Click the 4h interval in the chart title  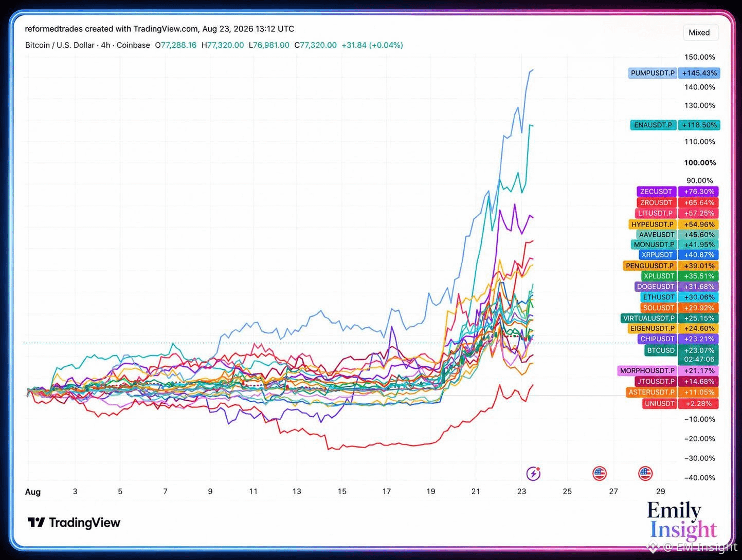(105, 45)
